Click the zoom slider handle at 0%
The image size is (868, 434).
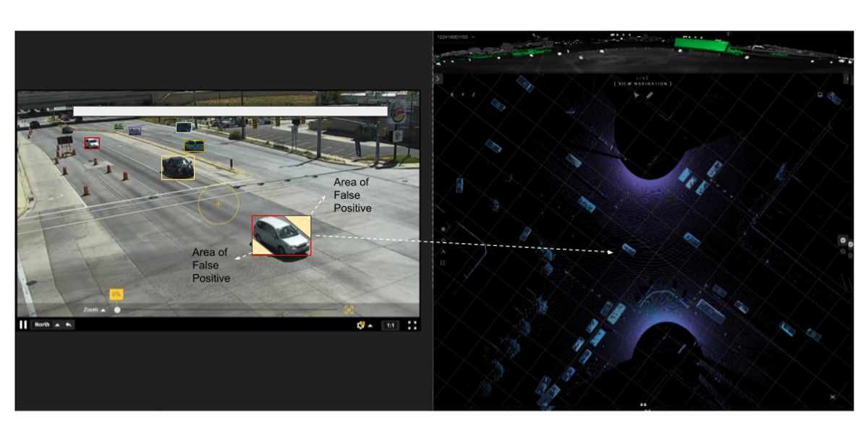click(x=117, y=310)
